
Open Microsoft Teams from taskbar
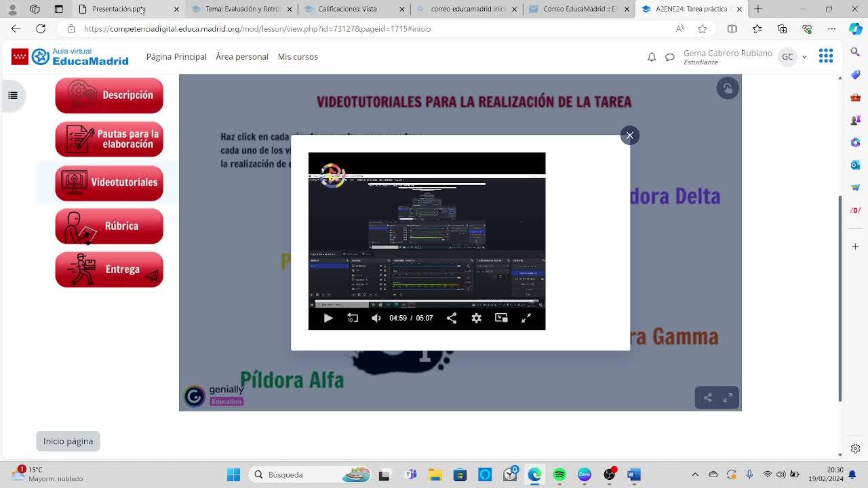point(410,474)
